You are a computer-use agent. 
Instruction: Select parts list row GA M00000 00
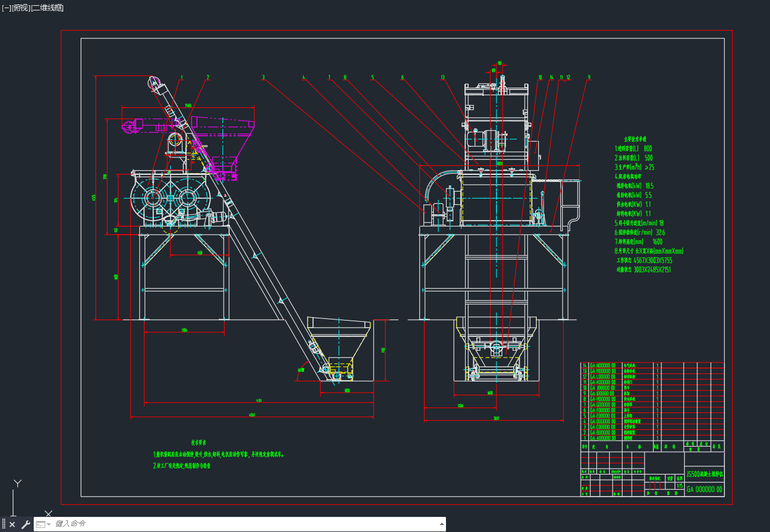click(x=652, y=371)
